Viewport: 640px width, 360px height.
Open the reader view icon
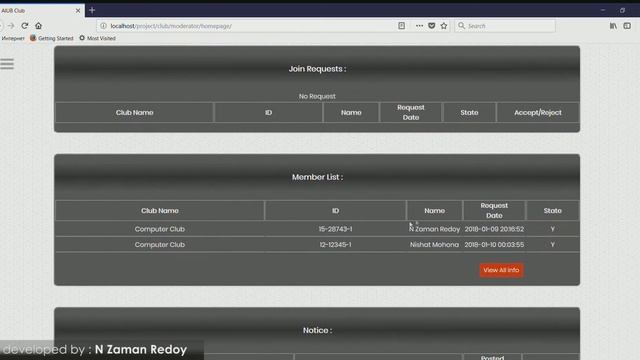point(402,26)
